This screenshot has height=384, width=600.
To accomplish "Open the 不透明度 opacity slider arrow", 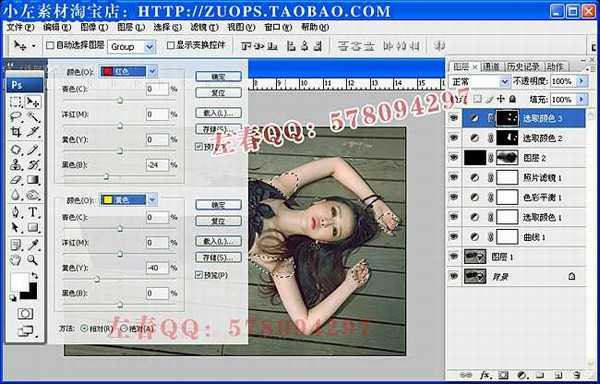I will click(582, 81).
